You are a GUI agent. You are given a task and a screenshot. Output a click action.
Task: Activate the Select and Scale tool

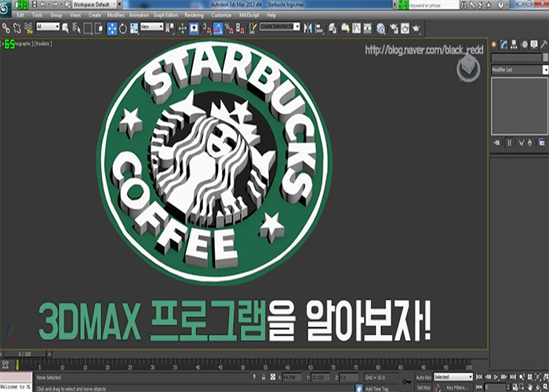point(134,28)
